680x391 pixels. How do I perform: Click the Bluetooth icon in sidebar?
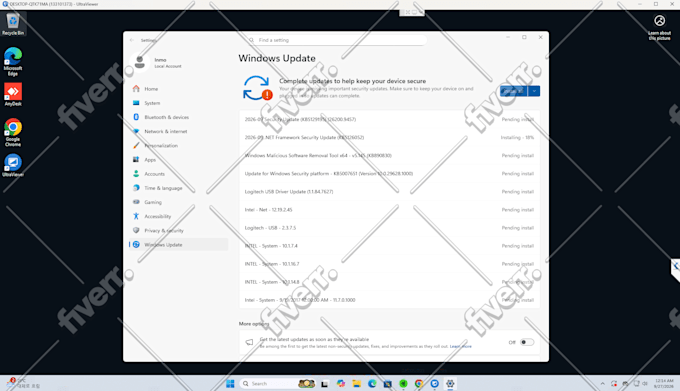click(136, 117)
